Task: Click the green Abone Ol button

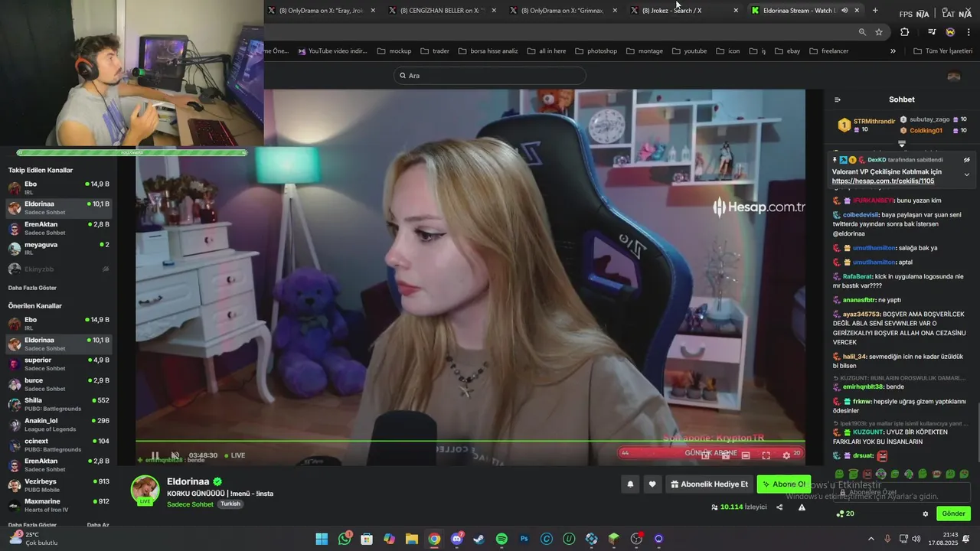Action: 784,484
